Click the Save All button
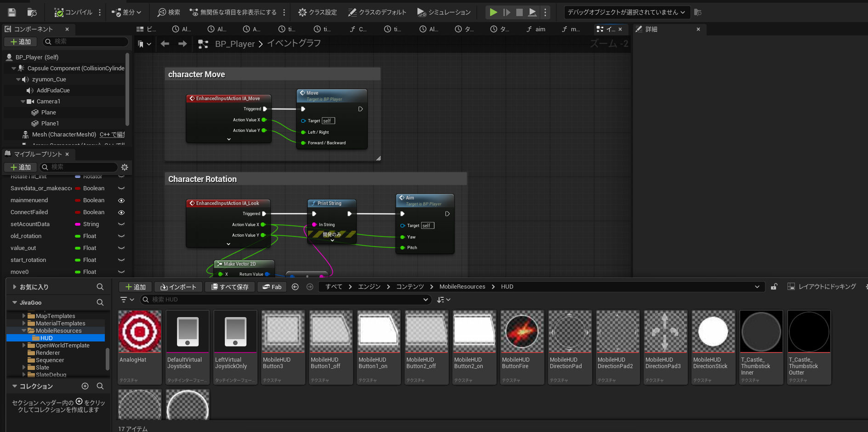The width and height of the screenshot is (868, 432). tap(229, 287)
